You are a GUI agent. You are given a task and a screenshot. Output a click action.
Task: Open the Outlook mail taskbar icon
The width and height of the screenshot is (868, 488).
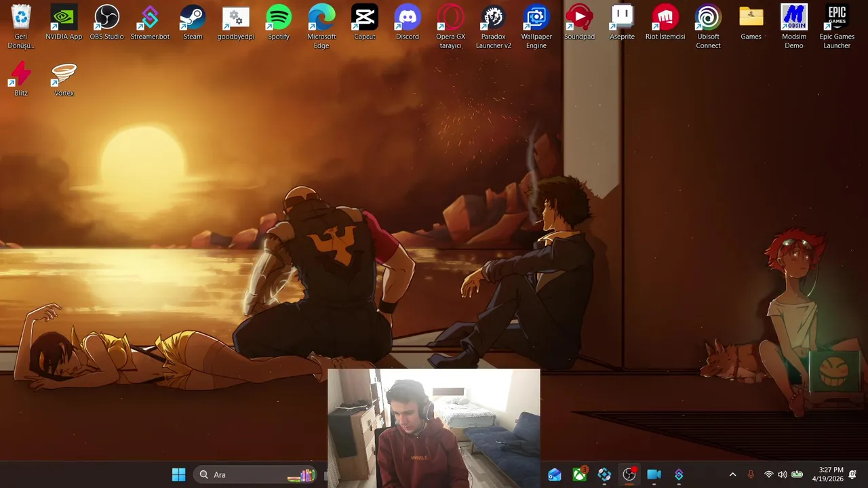(x=555, y=474)
